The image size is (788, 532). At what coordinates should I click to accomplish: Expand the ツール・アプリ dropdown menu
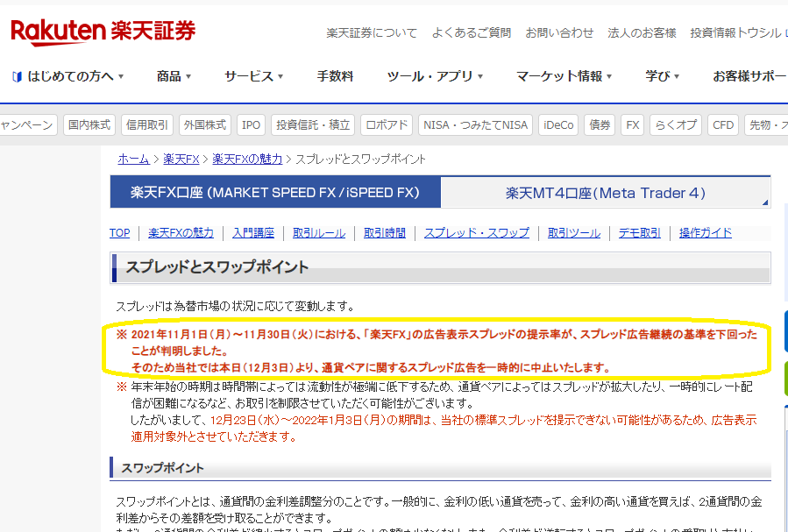pos(435,76)
